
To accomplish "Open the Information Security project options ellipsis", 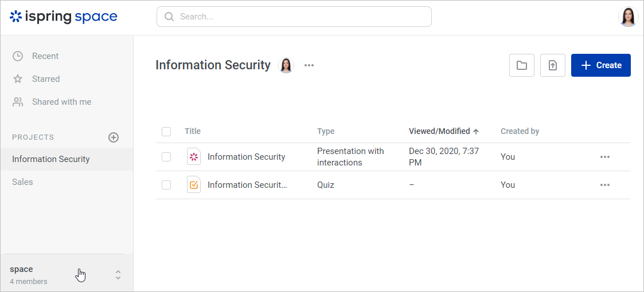I will tap(309, 65).
